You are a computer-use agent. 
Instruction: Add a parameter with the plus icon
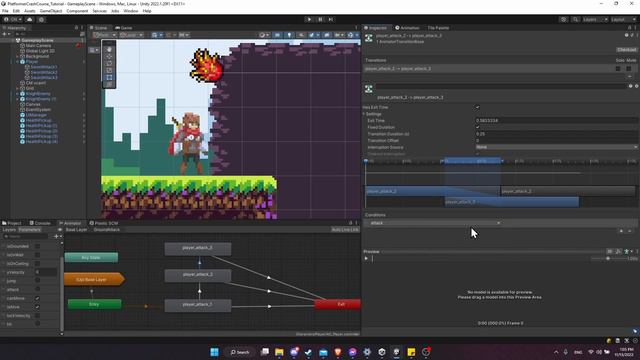point(56,236)
